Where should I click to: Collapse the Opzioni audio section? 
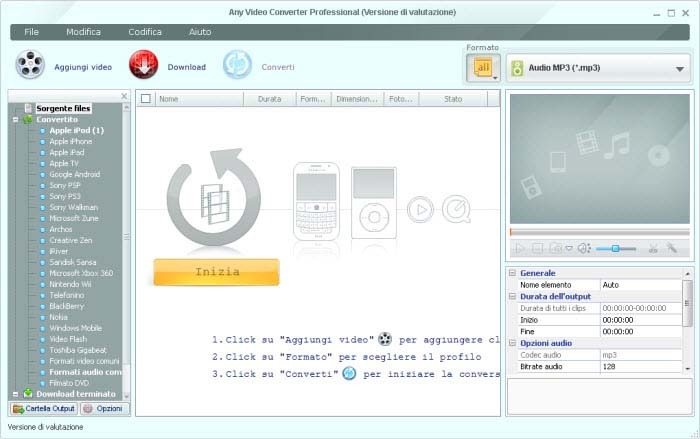(x=512, y=343)
